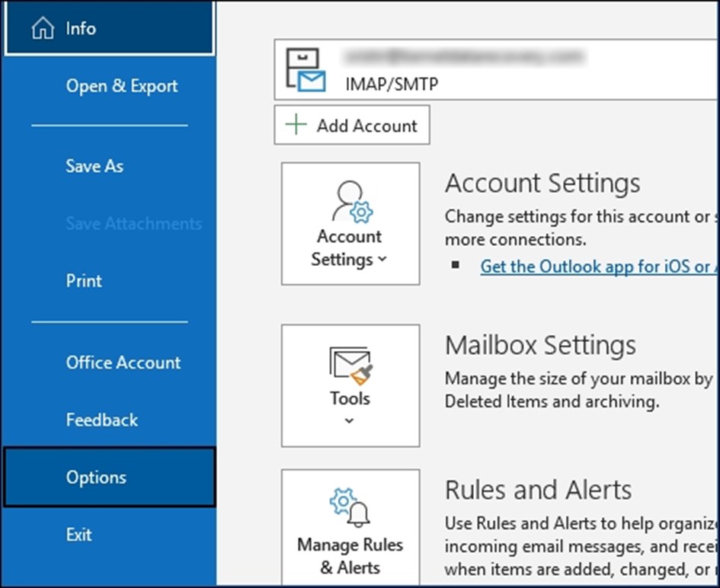720x588 pixels.
Task: Select the Info menu item
Action: pyautogui.click(x=109, y=28)
